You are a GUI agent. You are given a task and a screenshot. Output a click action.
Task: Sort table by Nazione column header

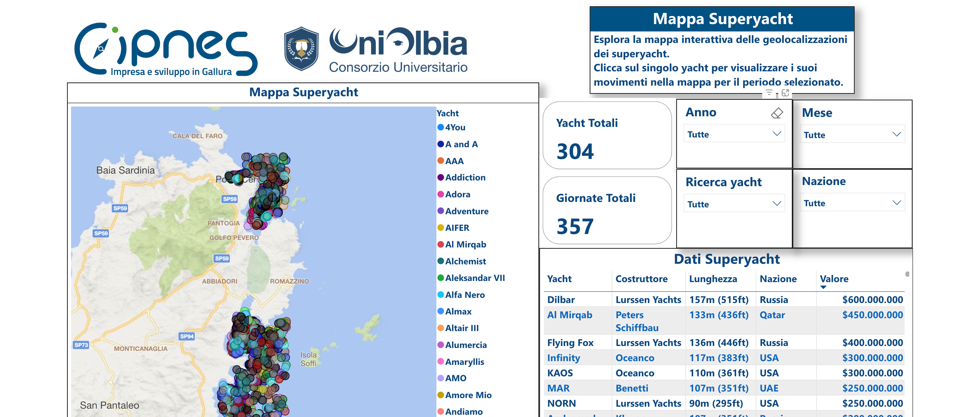[778, 279]
